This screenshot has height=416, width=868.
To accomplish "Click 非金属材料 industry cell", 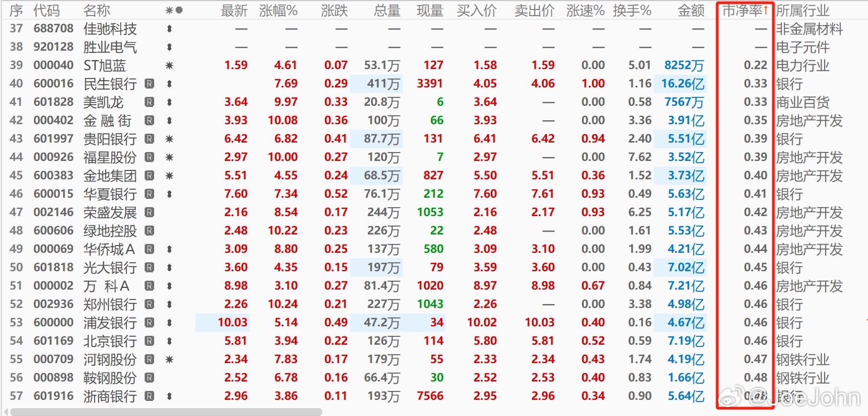I will 810,29.
